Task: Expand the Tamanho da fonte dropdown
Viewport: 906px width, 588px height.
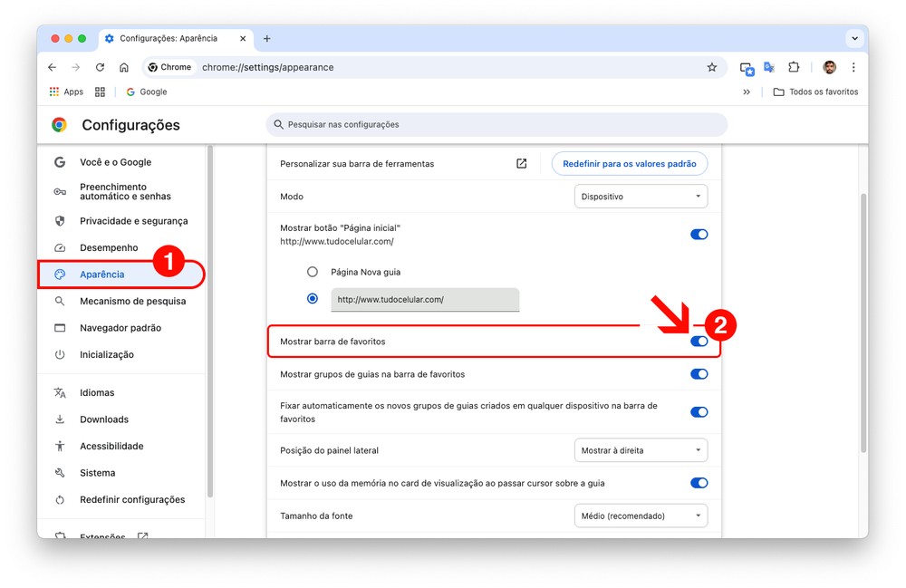Action: point(641,516)
